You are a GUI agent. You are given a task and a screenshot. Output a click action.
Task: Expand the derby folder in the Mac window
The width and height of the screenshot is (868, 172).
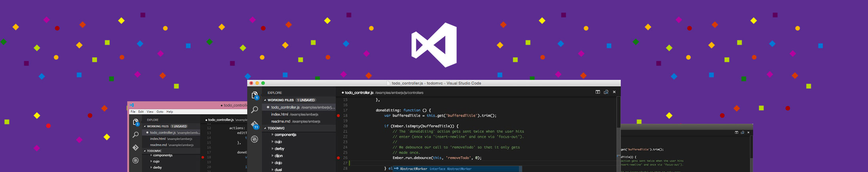pos(272,149)
